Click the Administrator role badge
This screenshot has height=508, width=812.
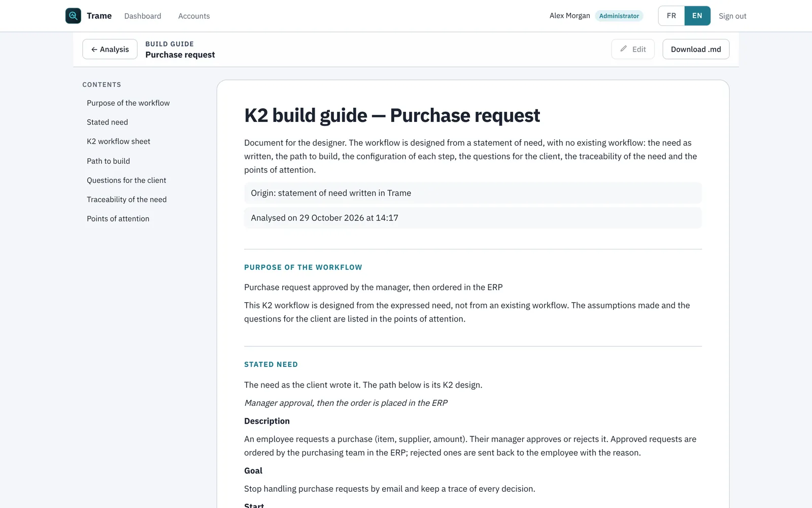coord(619,16)
